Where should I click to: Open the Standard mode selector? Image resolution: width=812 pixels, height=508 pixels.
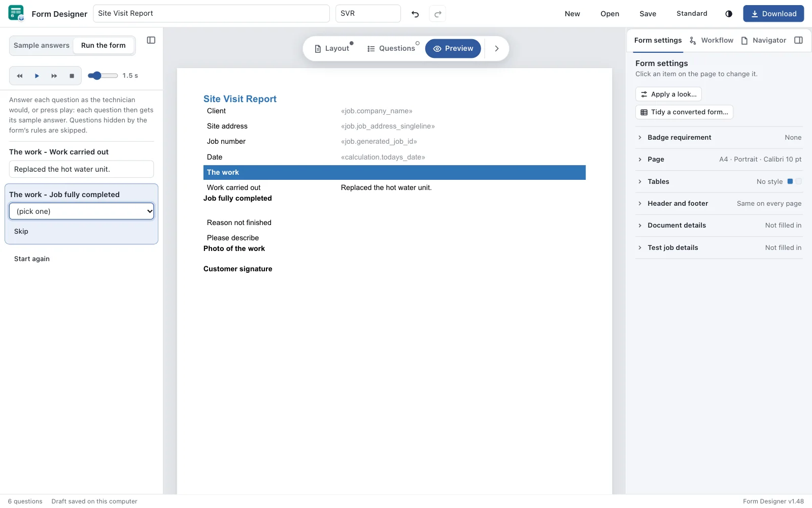click(692, 14)
